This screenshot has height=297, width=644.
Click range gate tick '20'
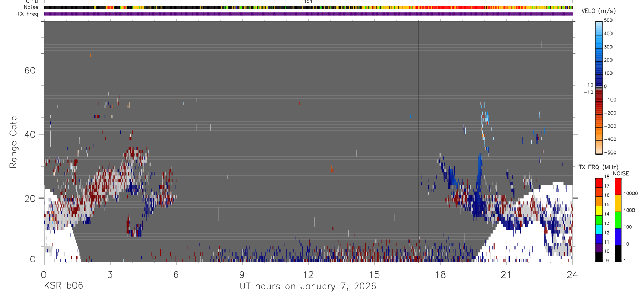point(29,198)
